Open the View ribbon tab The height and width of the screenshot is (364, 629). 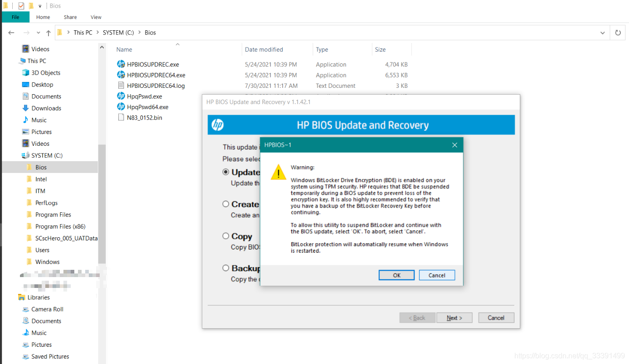[96, 17]
